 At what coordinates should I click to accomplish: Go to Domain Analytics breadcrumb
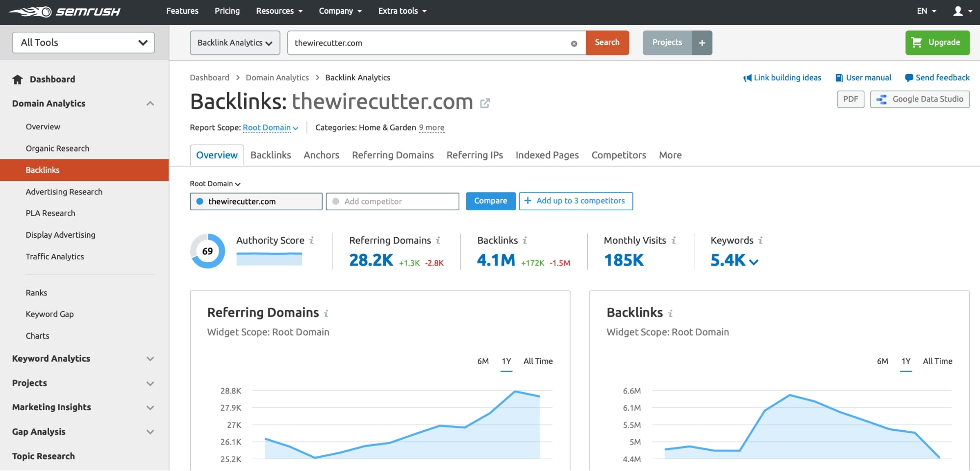click(x=277, y=77)
